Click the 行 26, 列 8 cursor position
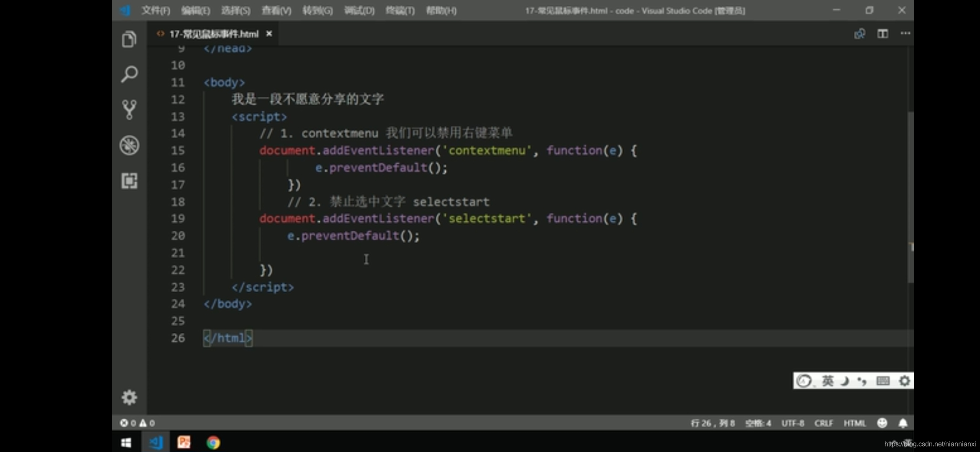 coord(712,423)
